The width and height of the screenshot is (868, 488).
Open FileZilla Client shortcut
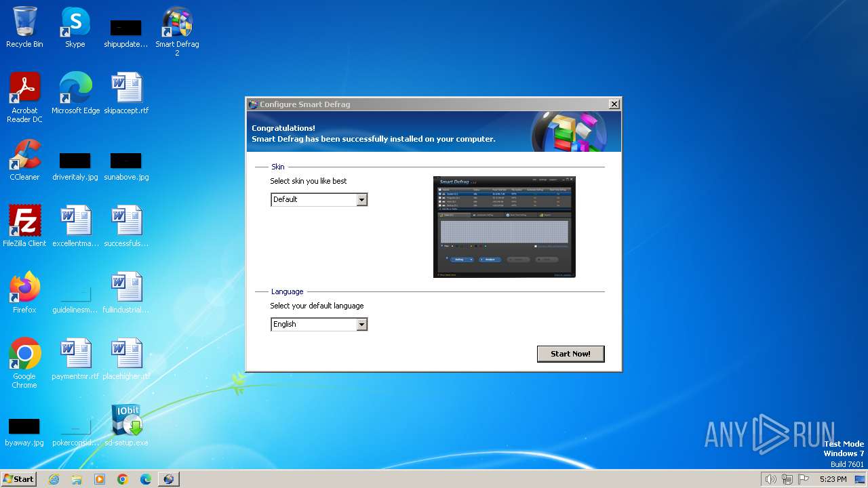coord(24,226)
